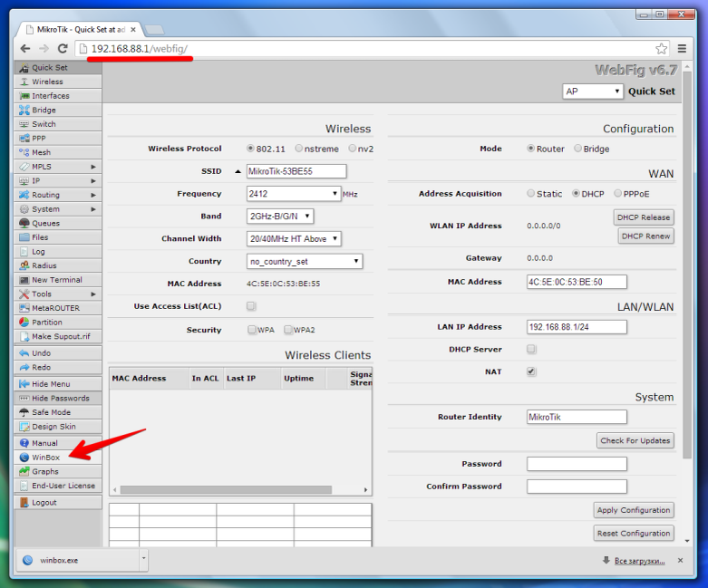Open the Country dropdown
The width and height of the screenshot is (708, 588).
tap(305, 262)
